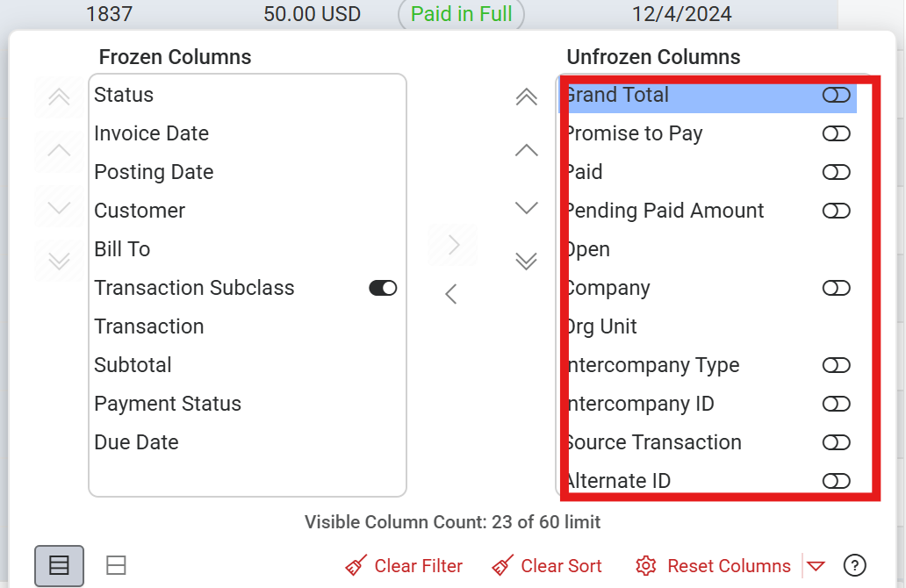Select Invoice Date in Frozen Columns
Image resolution: width=906 pixels, height=588 pixels.
[152, 133]
